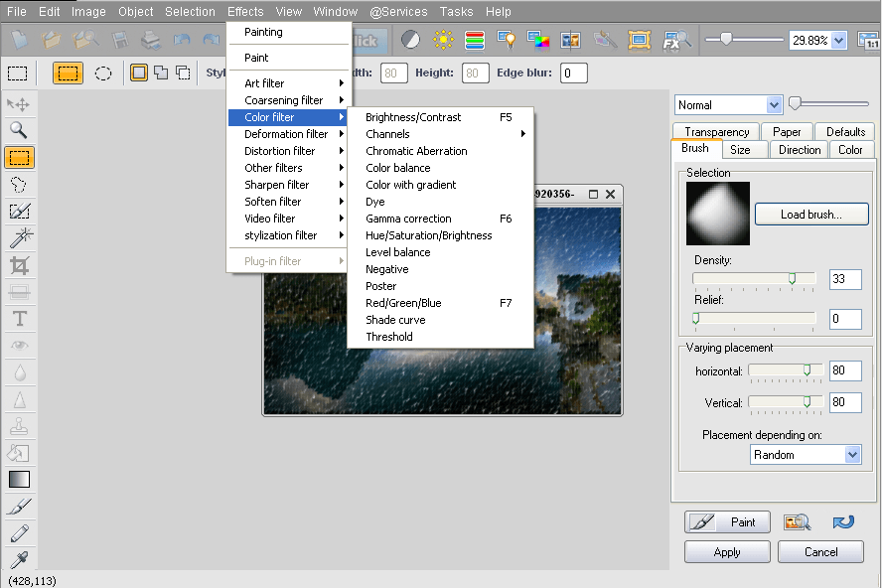Apply the current effect

click(727, 551)
